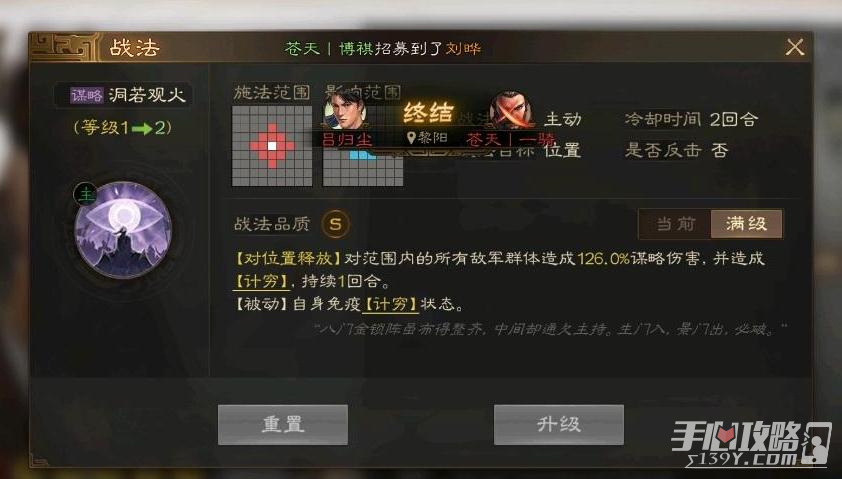Click the 施法范围 cast range grid
The image size is (842, 479).
point(272,146)
